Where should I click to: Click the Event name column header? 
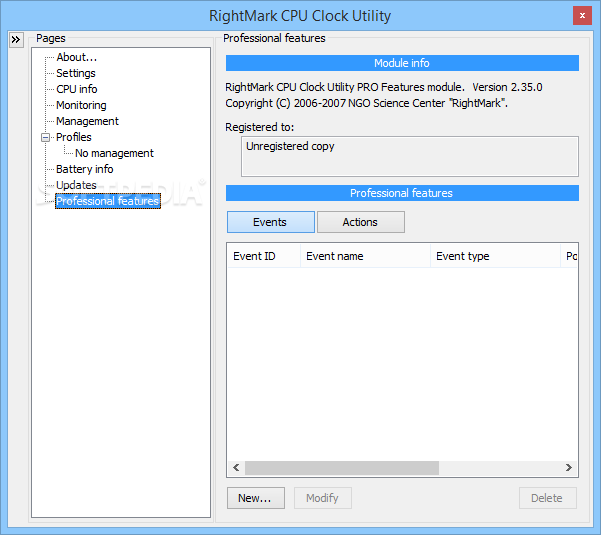click(x=365, y=256)
